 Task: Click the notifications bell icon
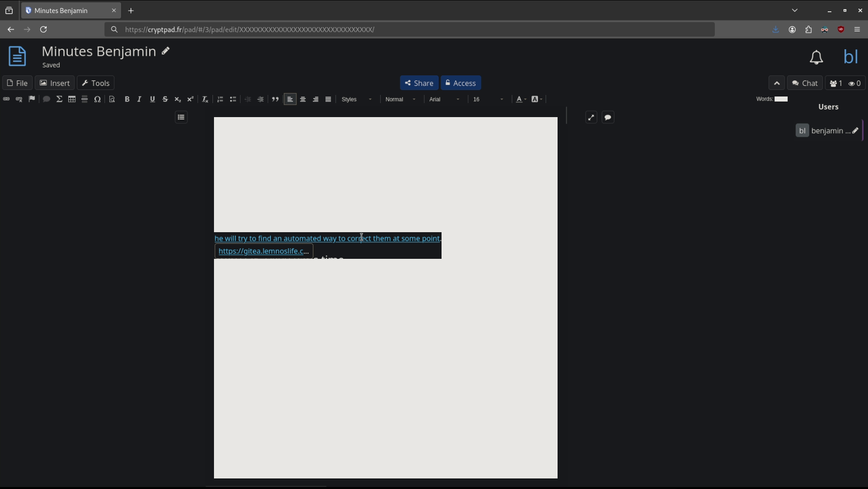(816, 57)
